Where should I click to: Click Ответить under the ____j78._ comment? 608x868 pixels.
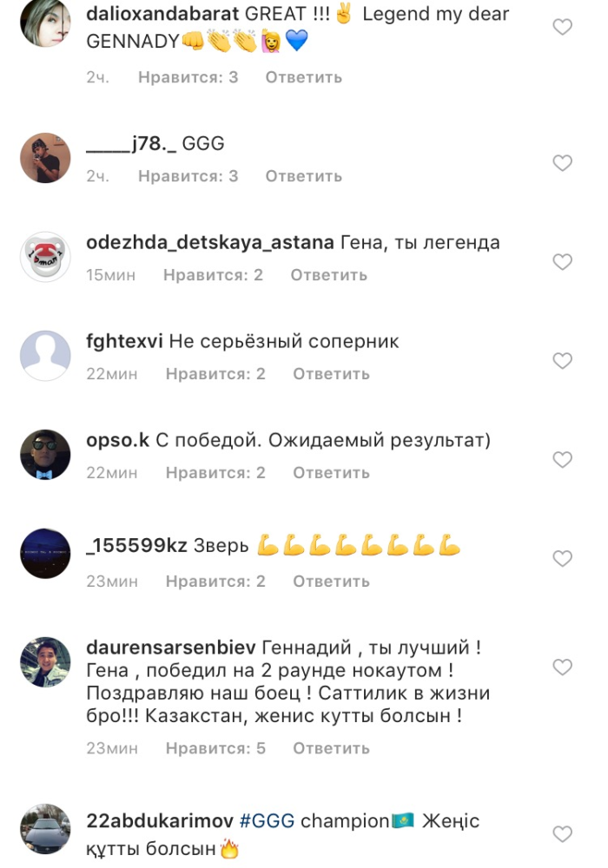pos(303,176)
